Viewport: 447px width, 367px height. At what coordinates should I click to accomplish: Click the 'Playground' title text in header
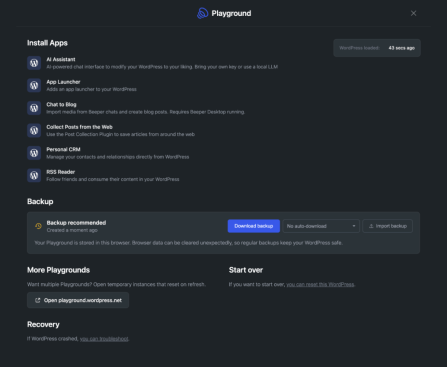(231, 13)
